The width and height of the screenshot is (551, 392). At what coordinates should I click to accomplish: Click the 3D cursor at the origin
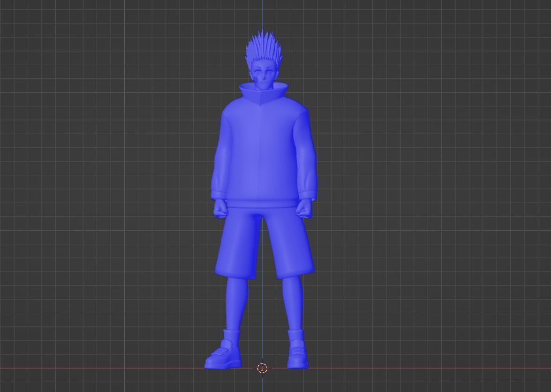point(262,369)
